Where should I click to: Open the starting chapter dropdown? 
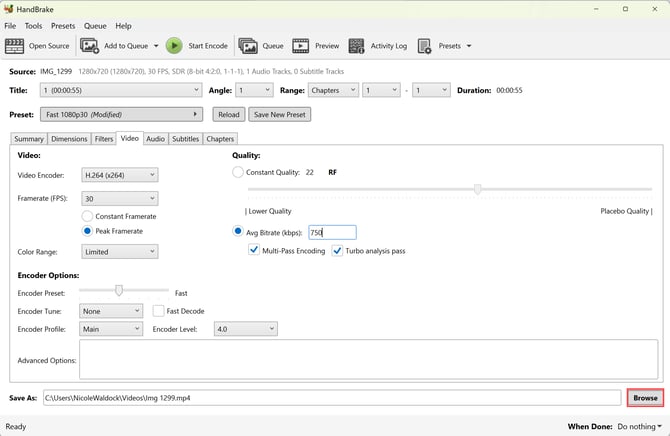click(381, 90)
